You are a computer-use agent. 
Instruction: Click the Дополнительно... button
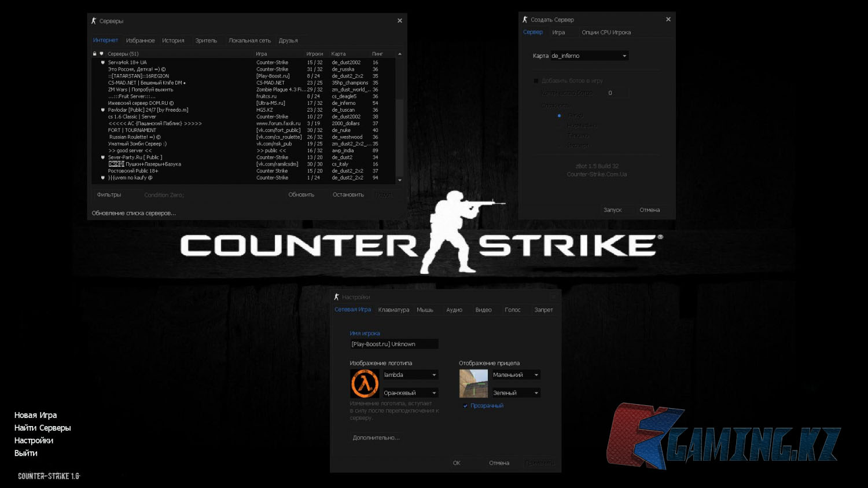[376, 438]
